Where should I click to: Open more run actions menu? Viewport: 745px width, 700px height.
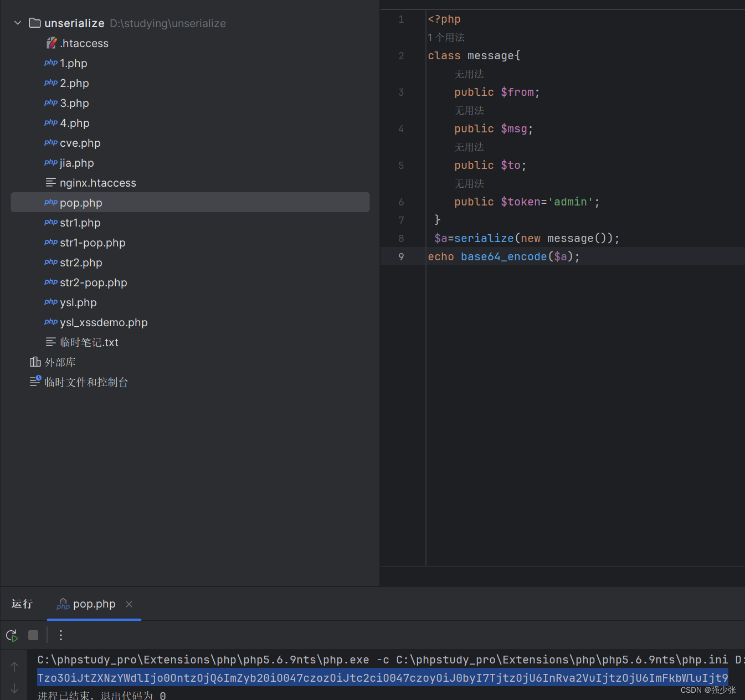tap(61, 635)
